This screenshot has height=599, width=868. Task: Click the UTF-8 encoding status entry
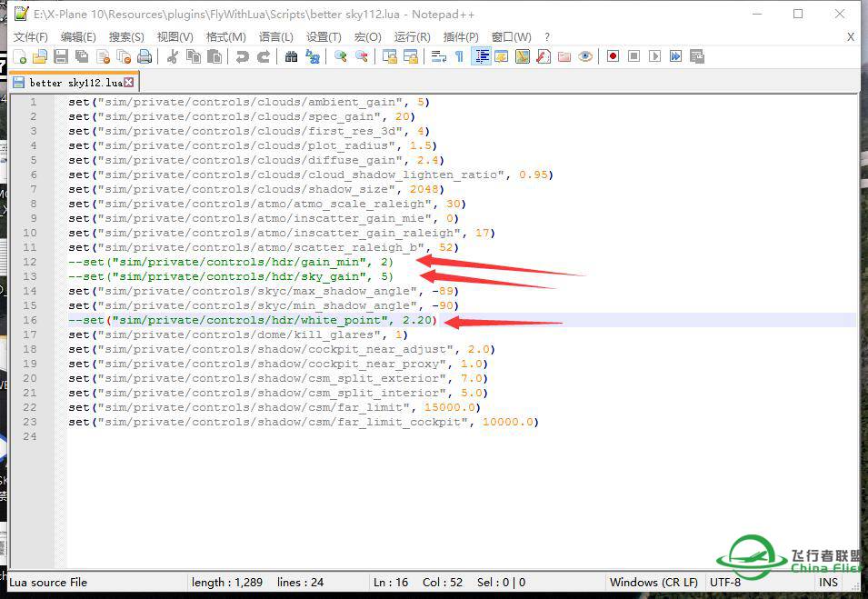pyautogui.click(x=725, y=583)
